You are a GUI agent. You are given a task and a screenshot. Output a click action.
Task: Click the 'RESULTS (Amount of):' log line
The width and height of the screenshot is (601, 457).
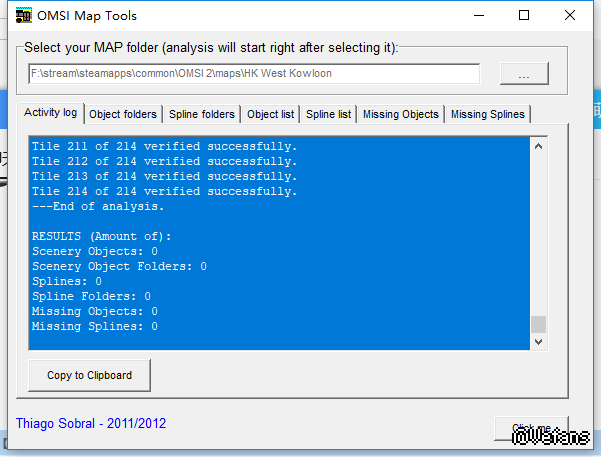click(102, 236)
